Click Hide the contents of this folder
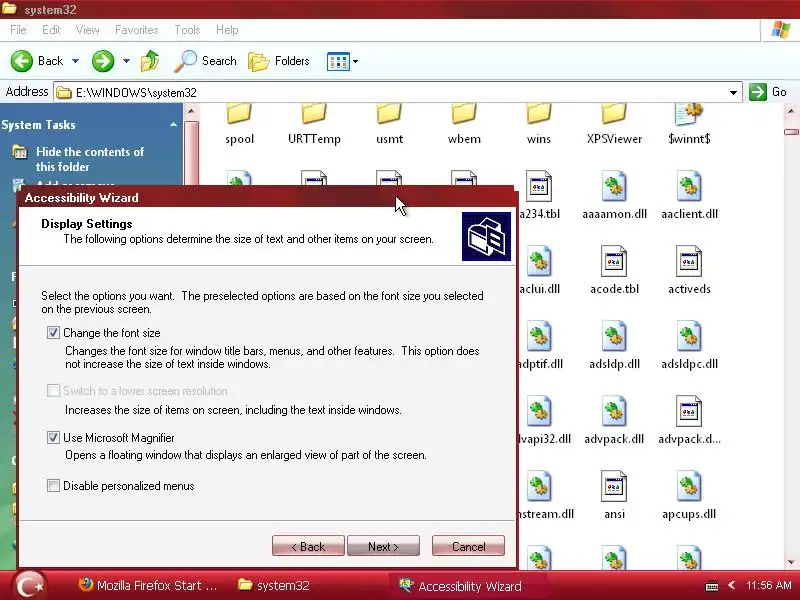The image size is (800, 600). click(x=90, y=159)
